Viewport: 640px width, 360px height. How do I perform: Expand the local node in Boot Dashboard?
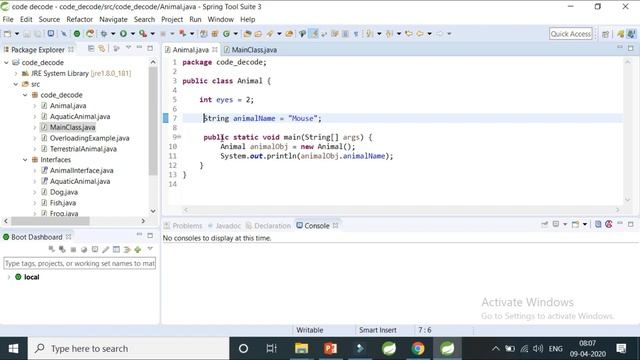(x=9, y=277)
